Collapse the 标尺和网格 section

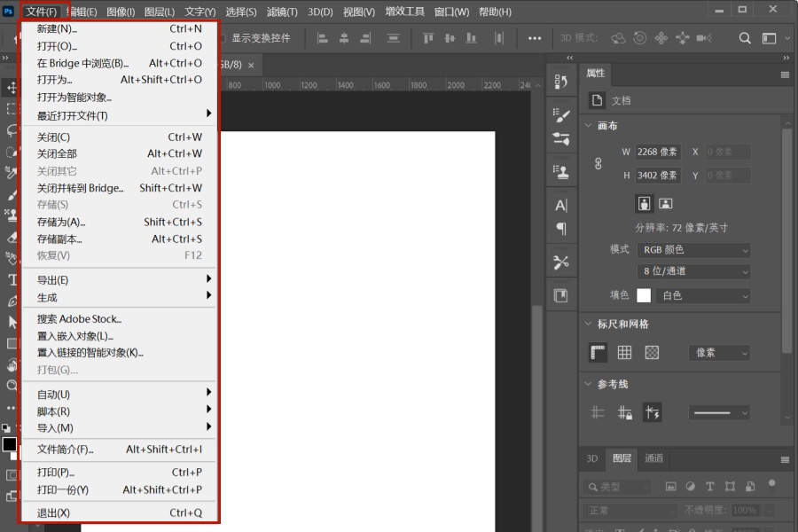tap(589, 324)
